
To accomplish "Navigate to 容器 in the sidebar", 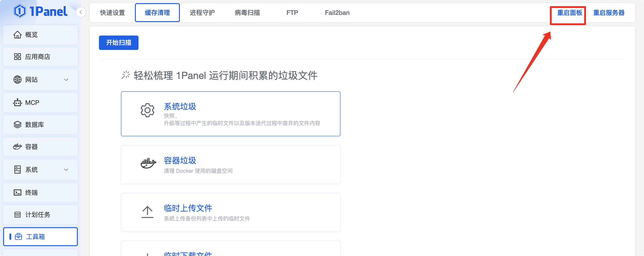I will (x=40, y=146).
